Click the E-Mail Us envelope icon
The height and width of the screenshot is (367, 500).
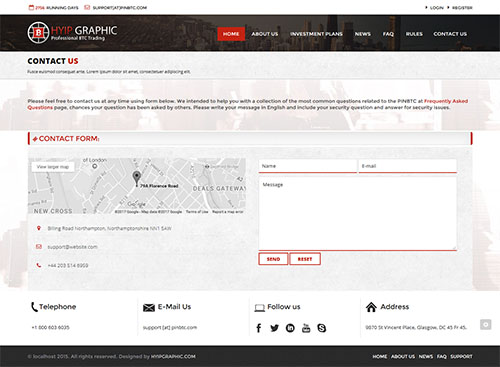click(149, 307)
